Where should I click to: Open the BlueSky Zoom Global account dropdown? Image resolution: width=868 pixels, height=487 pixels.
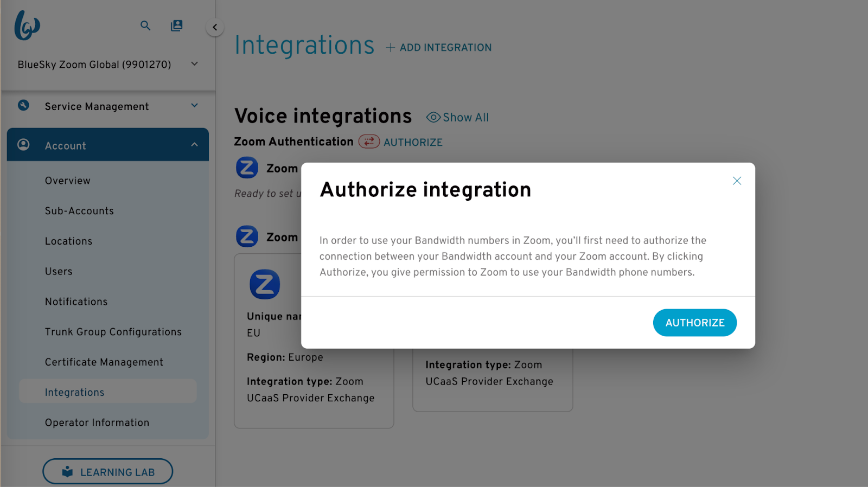[108, 65]
